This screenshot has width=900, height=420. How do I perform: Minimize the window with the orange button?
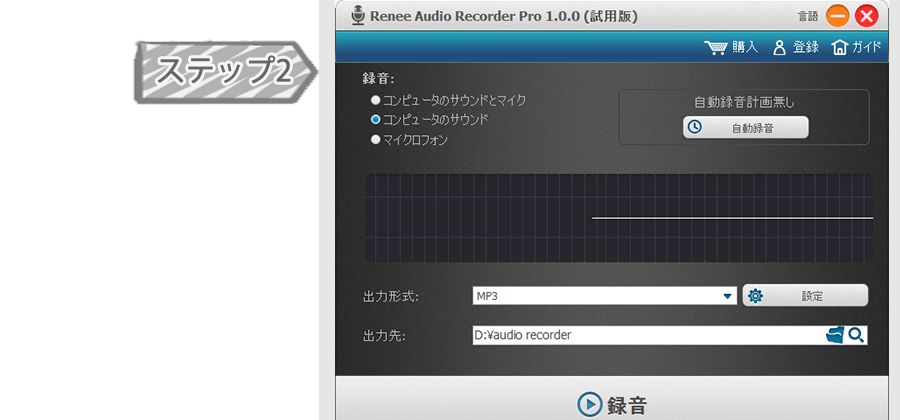coord(837,16)
